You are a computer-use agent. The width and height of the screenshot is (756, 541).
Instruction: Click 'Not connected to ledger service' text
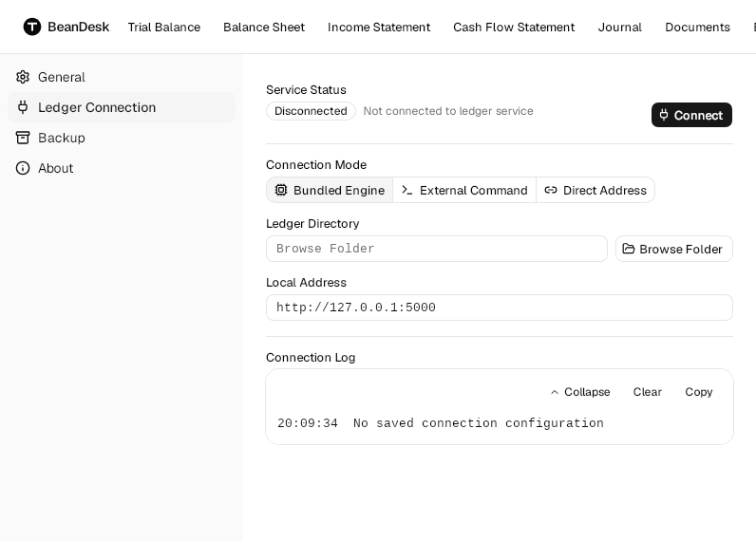pyautogui.click(x=448, y=111)
